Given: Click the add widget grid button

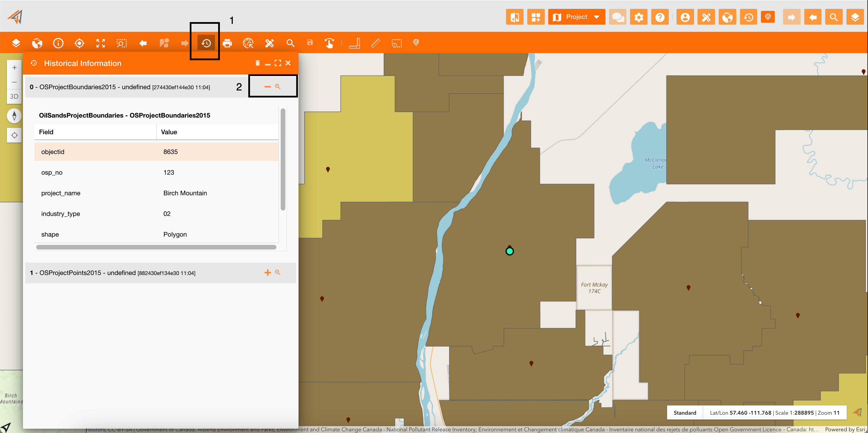Looking at the screenshot, I should click(x=536, y=17).
